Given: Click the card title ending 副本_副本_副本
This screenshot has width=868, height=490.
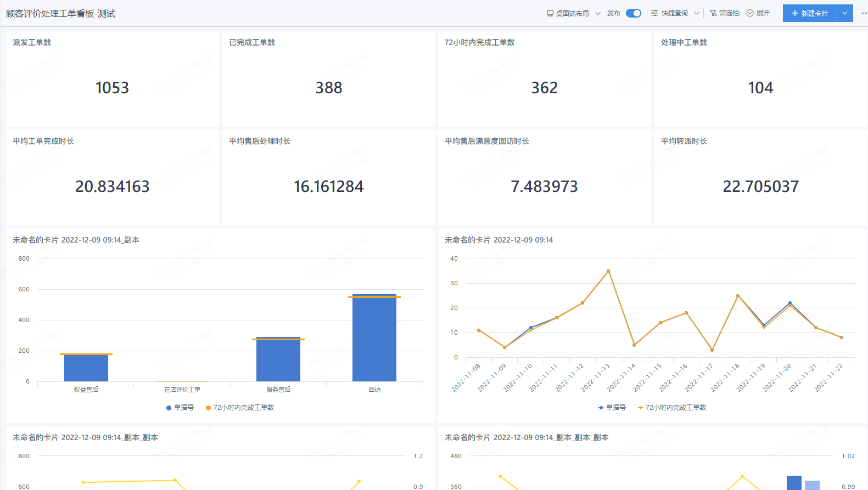Looking at the screenshot, I should coord(527,437).
